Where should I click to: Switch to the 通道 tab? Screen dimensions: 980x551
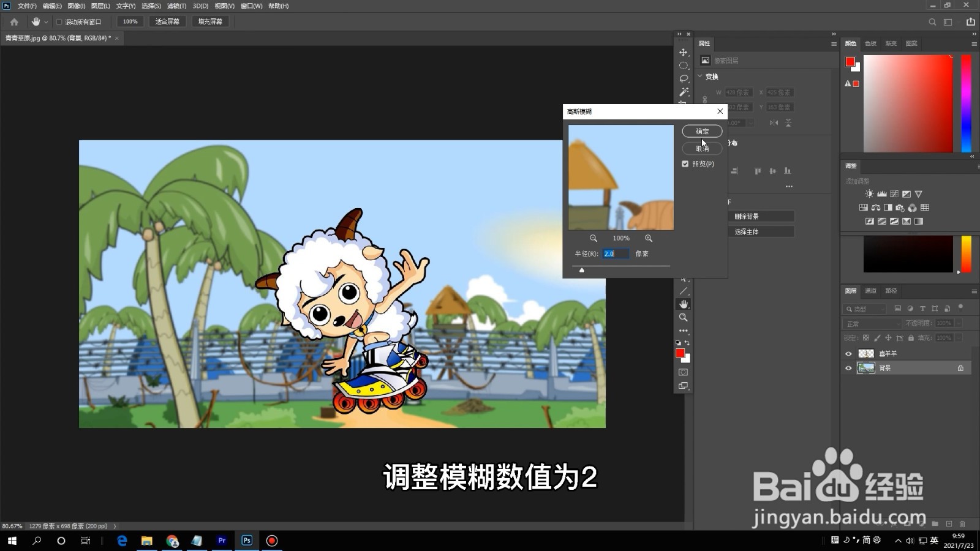point(870,291)
